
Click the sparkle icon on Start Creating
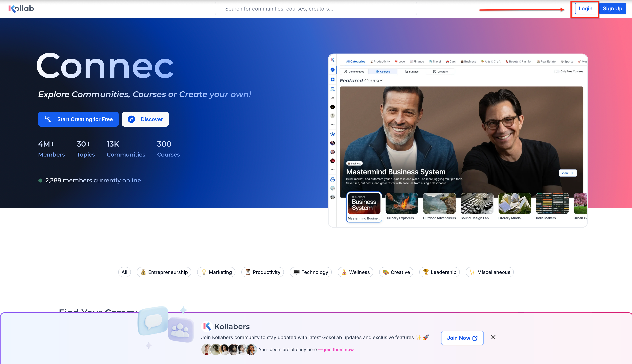[47, 119]
